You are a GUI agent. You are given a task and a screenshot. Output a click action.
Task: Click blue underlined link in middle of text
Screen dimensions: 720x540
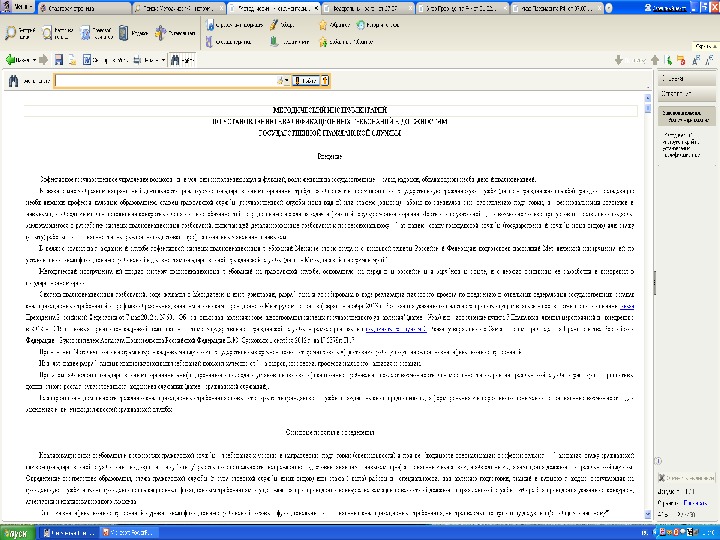pyautogui.click(x=396, y=329)
